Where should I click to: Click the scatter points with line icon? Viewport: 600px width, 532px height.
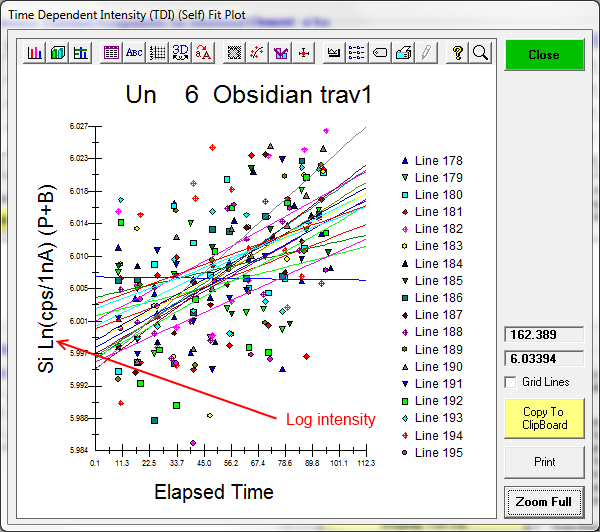pos(258,53)
